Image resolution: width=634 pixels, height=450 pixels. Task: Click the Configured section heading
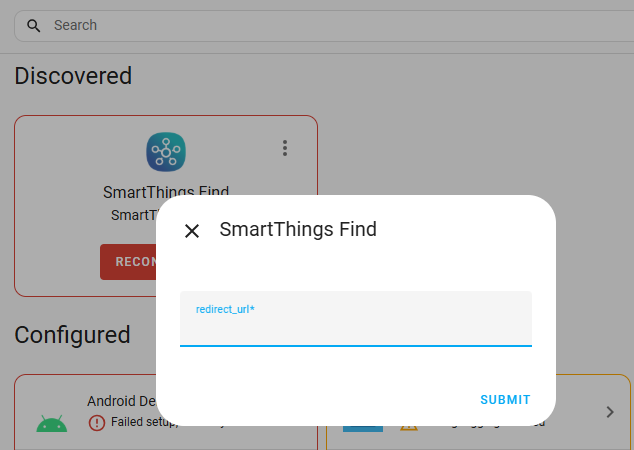(72, 335)
